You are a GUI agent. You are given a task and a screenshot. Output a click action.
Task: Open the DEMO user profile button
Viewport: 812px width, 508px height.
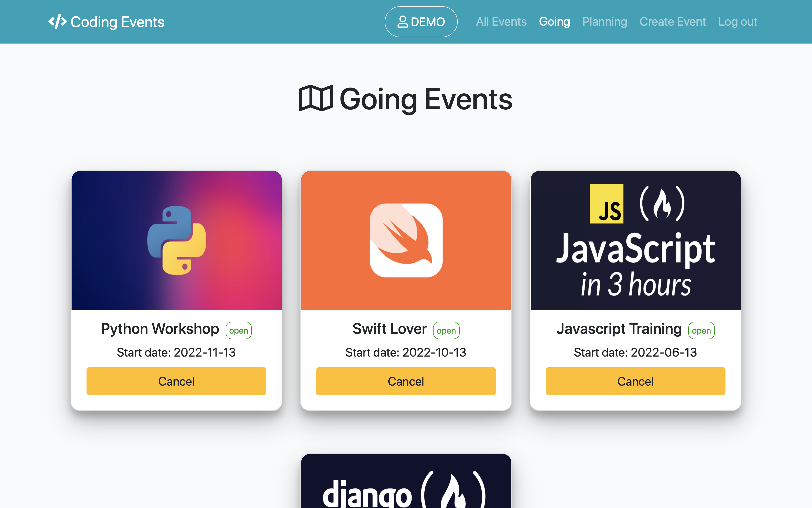pos(421,22)
